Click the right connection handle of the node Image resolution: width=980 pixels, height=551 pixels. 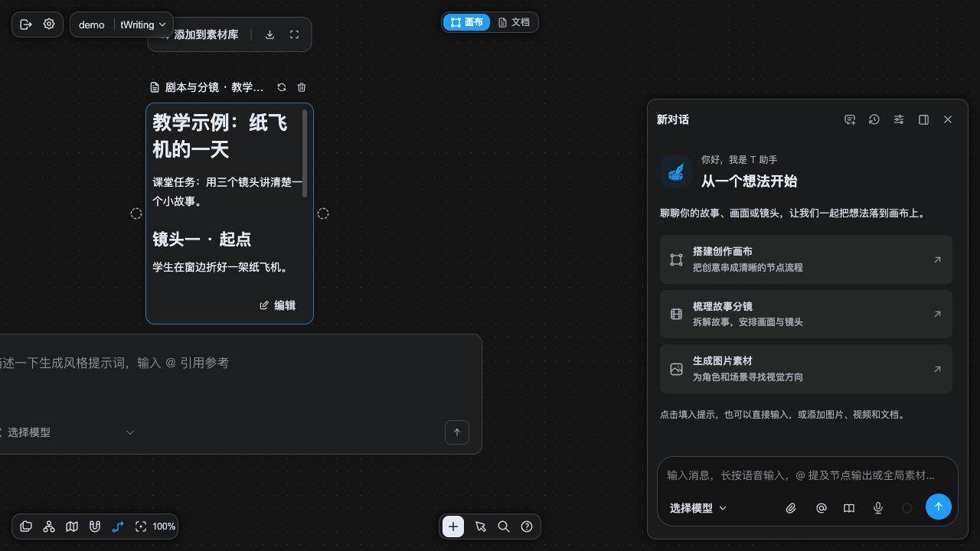323,214
